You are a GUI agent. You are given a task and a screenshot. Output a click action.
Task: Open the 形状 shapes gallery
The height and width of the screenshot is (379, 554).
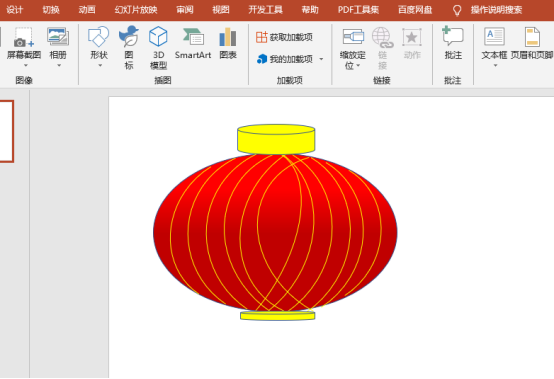click(x=99, y=46)
